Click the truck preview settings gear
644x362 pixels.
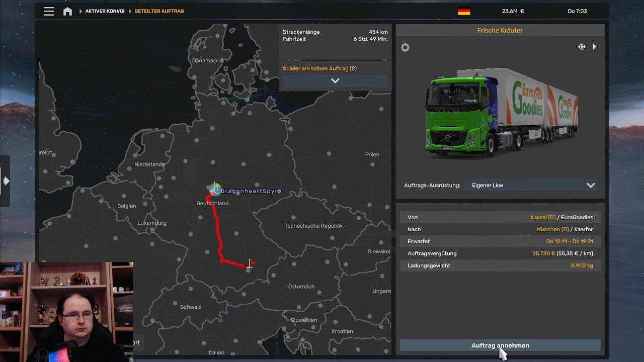click(405, 47)
